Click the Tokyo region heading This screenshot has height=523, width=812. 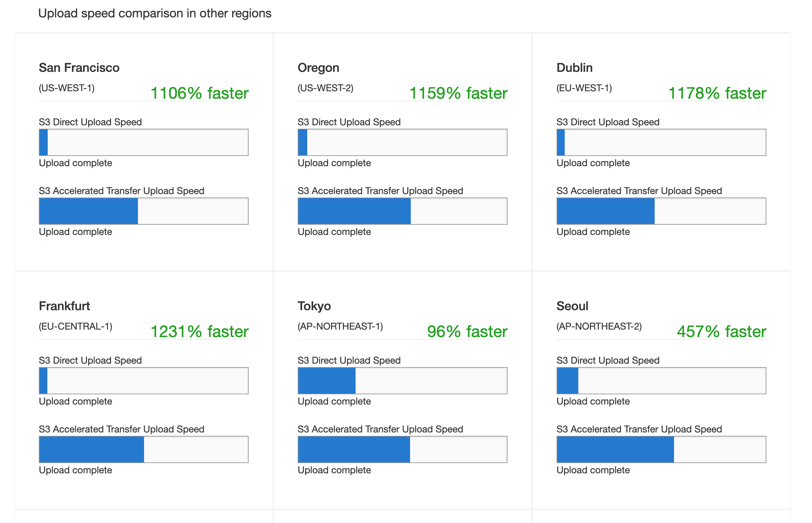314,306
